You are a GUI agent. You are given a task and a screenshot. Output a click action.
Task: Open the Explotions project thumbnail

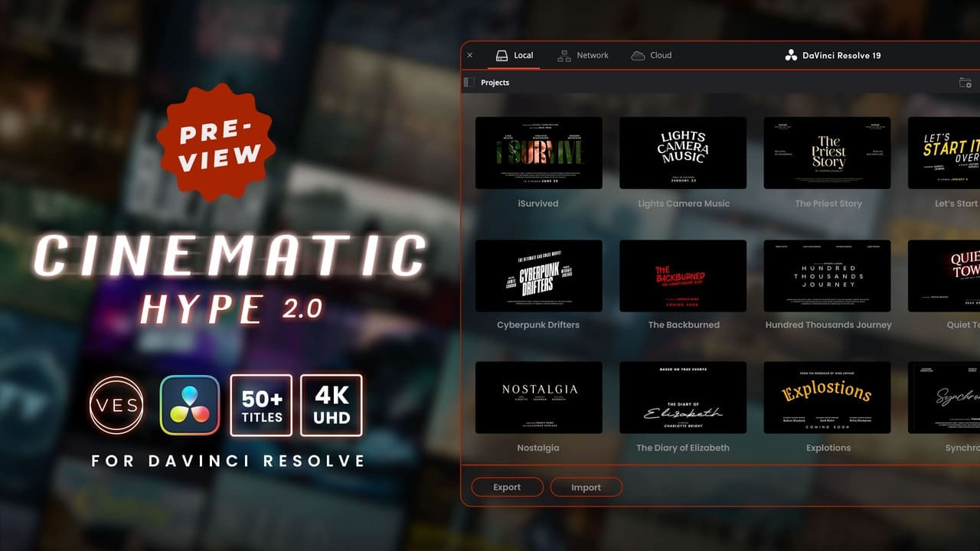(x=827, y=398)
